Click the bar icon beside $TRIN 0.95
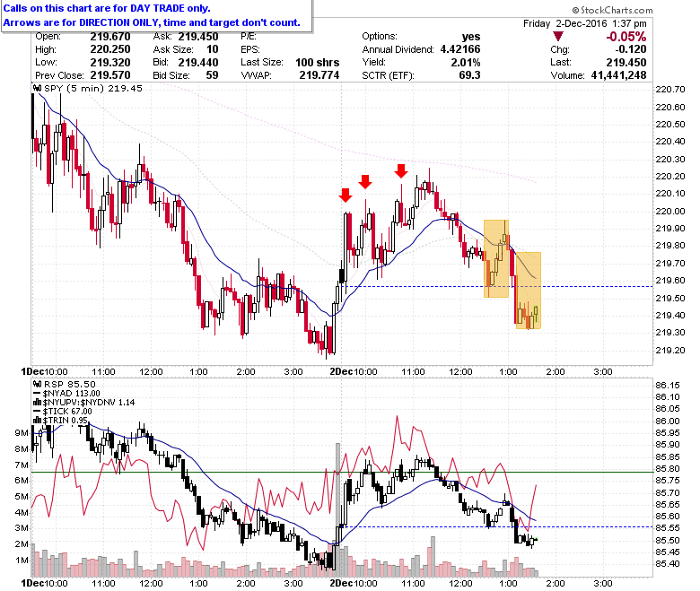This screenshot has width=700, height=591. 38,421
